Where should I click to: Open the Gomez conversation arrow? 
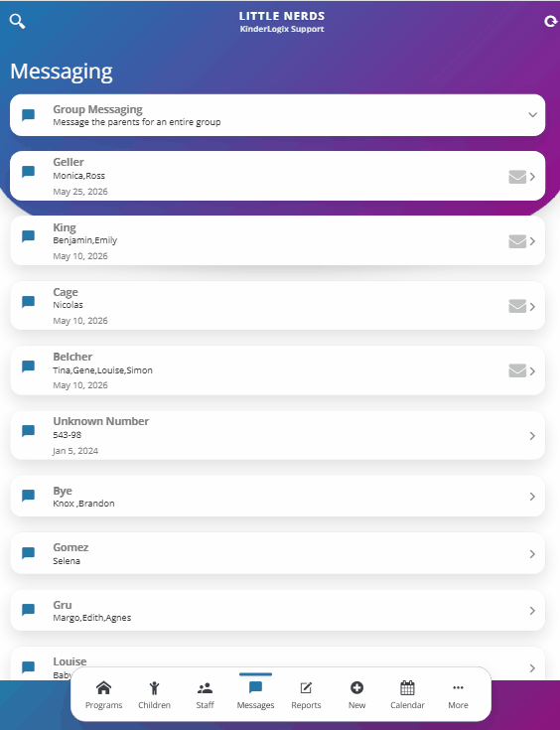click(532, 554)
